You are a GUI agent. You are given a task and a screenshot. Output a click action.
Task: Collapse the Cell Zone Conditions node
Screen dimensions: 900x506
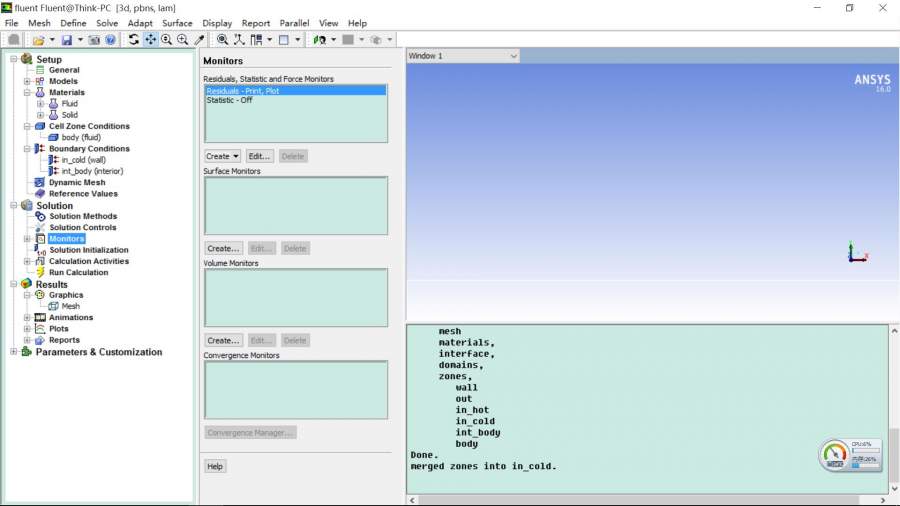(27, 126)
